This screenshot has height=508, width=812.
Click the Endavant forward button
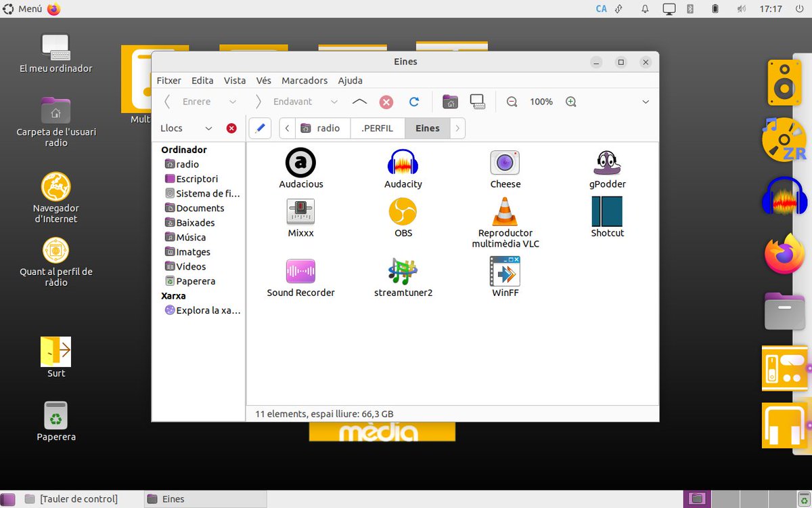pos(285,102)
